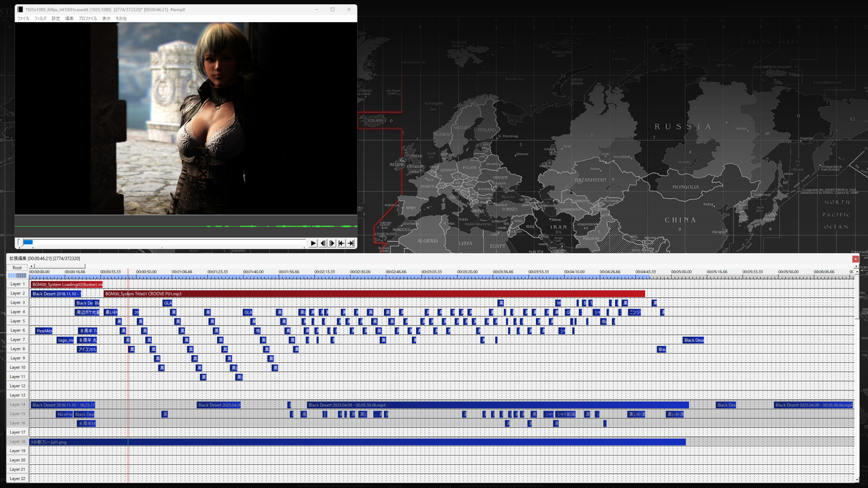Select the BGM00_System Loading02(Busker) audio clip
This screenshot has width=868, height=488.
click(x=67, y=284)
